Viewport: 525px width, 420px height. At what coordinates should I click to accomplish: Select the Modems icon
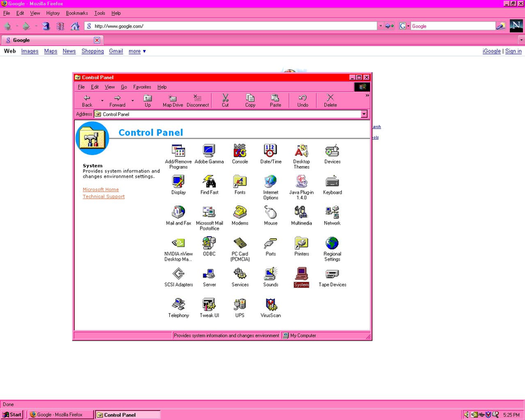[x=240, y=216]
